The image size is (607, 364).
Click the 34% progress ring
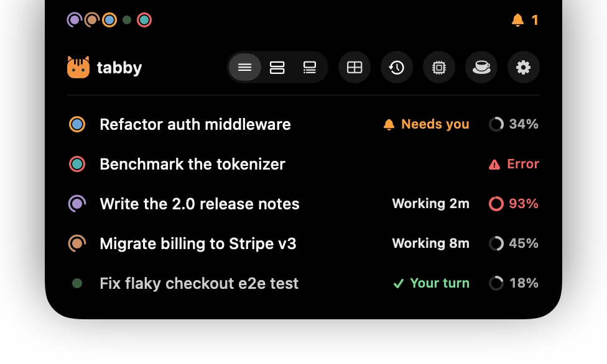click(x=496, y=124)
